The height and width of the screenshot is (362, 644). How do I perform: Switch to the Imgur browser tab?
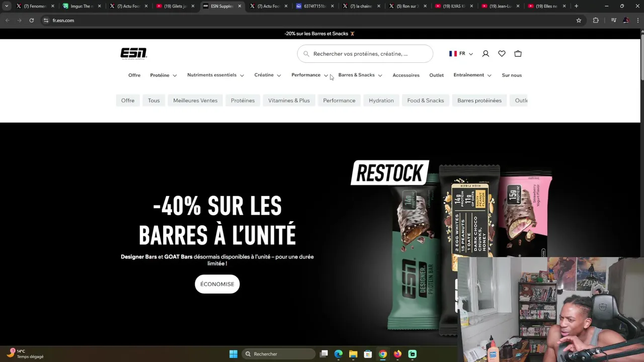coord(82,6)
